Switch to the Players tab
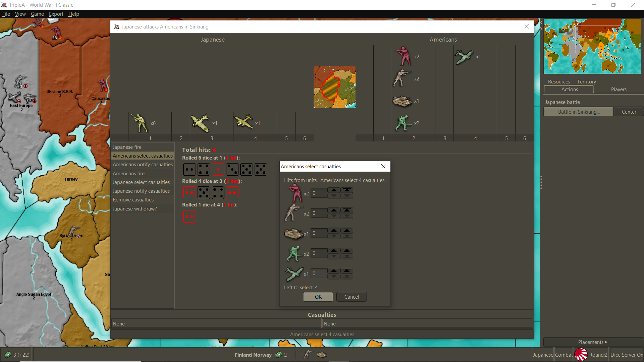This screenshot has height=362, width=644. [x=619, y=89]
